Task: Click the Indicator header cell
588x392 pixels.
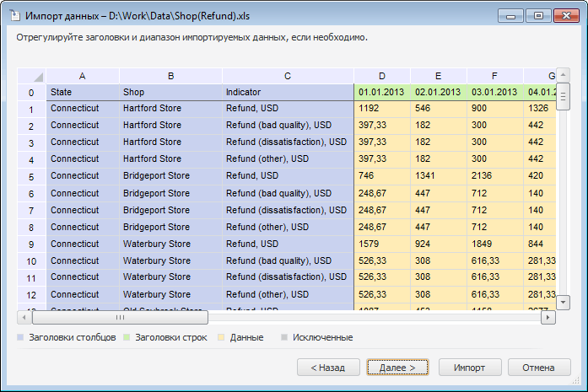Action: [x=288, y=92]
